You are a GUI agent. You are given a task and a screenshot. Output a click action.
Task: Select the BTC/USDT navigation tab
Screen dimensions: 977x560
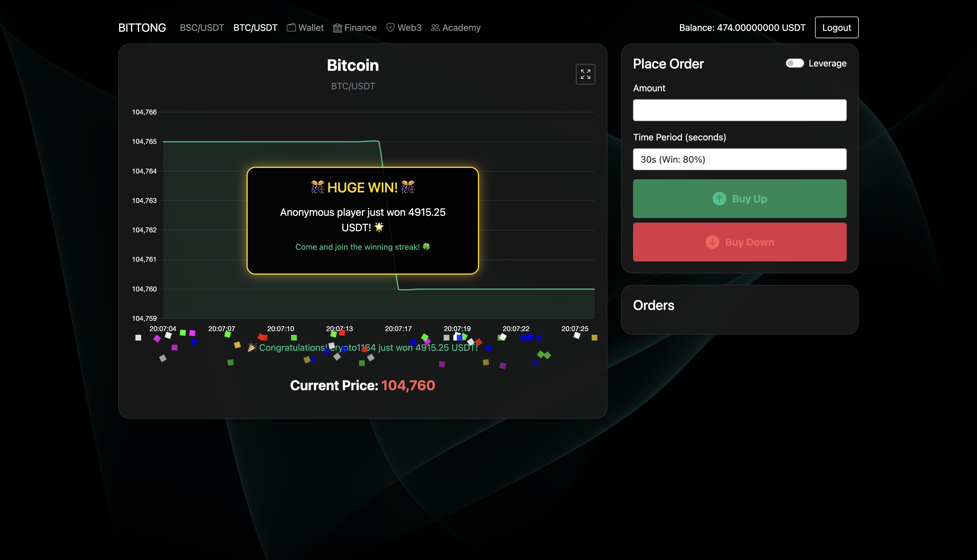pos(255,28)
